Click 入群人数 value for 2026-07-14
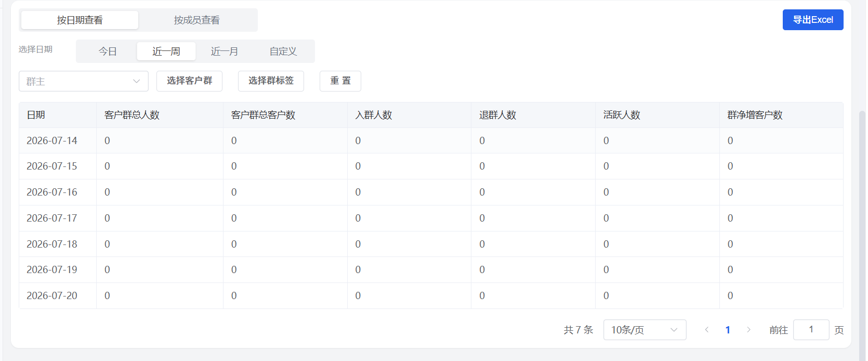 pyautogui.click(x=358, y=140)
